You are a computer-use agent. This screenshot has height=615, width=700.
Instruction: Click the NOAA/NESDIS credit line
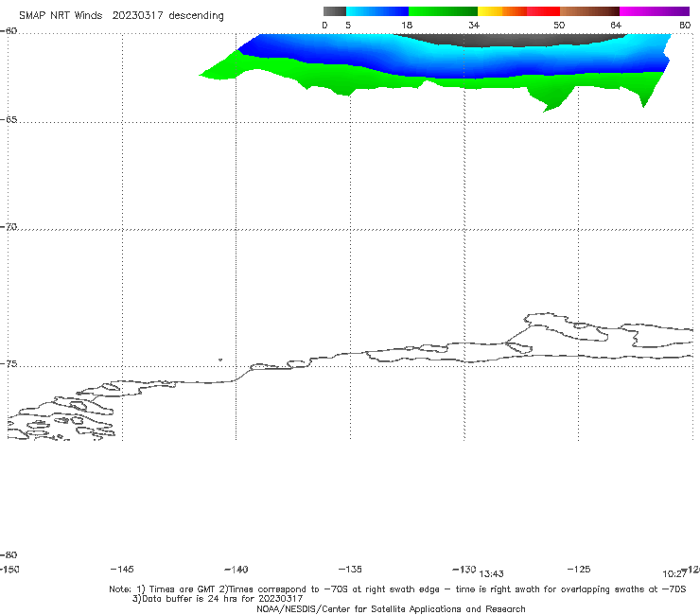click(x=391, y=608)
